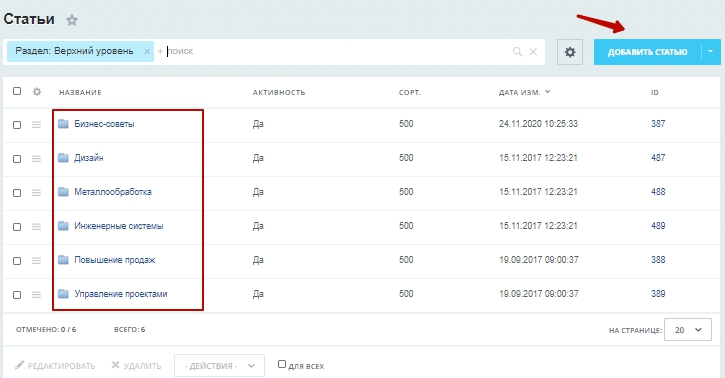Open the Металлообработка section link

113,192
